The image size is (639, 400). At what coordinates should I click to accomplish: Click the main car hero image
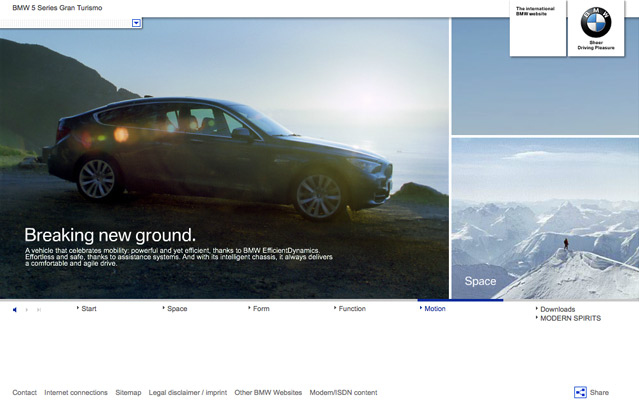224,158
